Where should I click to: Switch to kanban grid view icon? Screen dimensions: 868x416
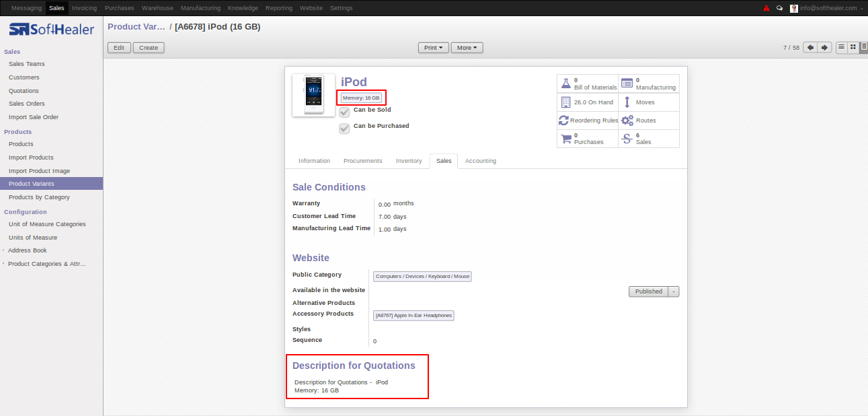[853, 47]
